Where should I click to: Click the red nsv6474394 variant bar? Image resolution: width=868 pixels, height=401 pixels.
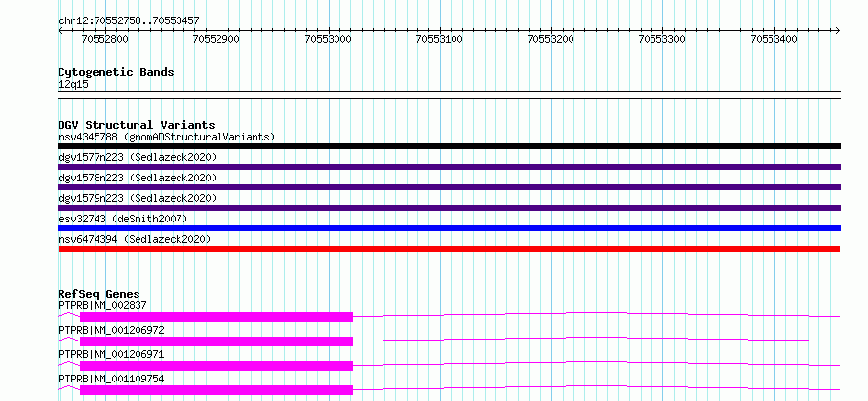tap(449, 249)
